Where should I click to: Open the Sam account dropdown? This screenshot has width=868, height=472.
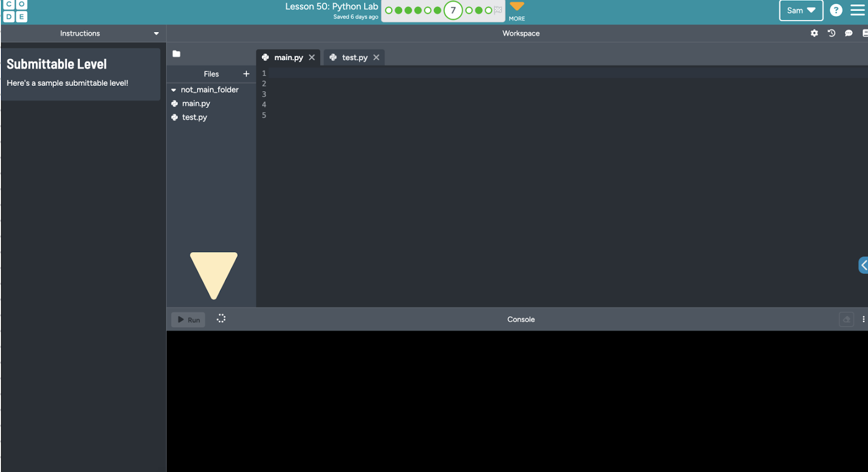click(801, 10)
